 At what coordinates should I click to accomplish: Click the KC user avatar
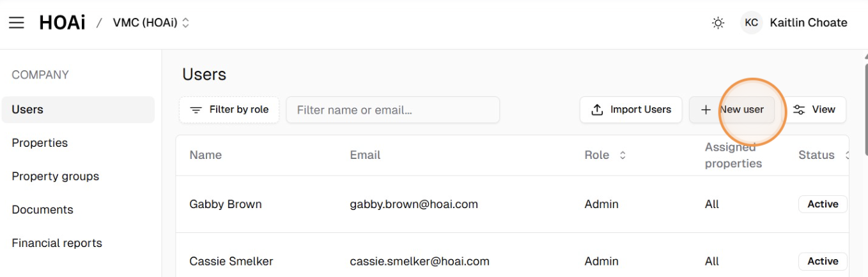(x=752, y=23)
